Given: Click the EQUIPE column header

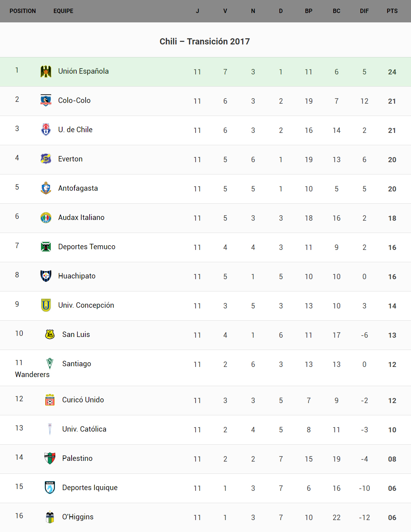Looking at the screenshot, I should (x=63, y=11).
